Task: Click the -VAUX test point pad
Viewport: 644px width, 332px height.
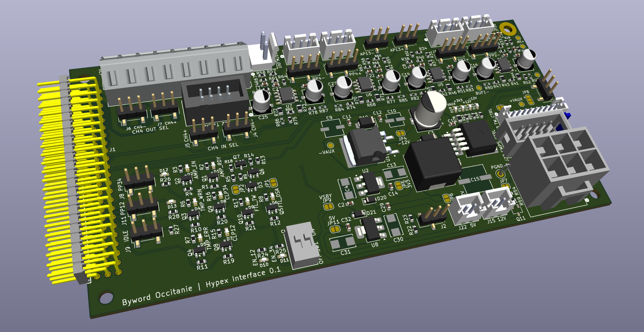Action: point(330,145)
